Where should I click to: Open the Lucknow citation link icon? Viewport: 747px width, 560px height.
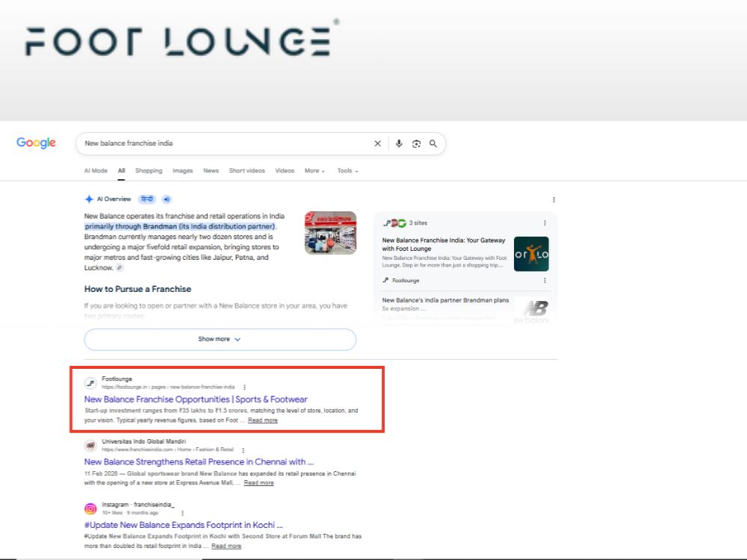[x=120, y=267]
